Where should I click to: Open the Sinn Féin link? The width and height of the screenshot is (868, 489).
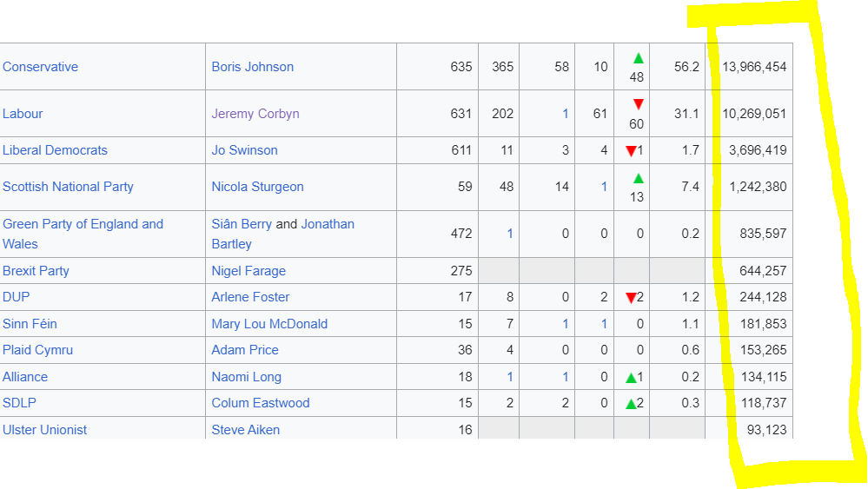pos(30,324)
